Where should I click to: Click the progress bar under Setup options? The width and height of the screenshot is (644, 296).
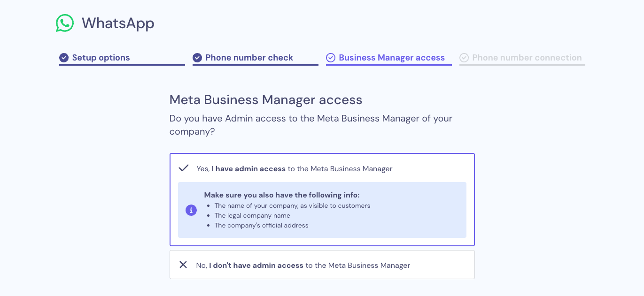[x=122, y=65]
